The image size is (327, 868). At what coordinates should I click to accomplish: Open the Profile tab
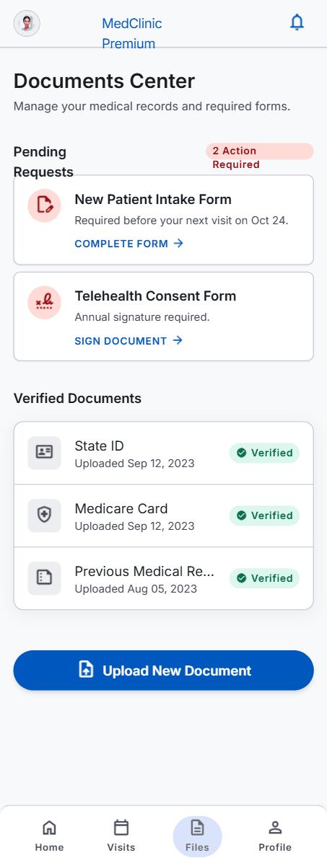coord(275,836)
